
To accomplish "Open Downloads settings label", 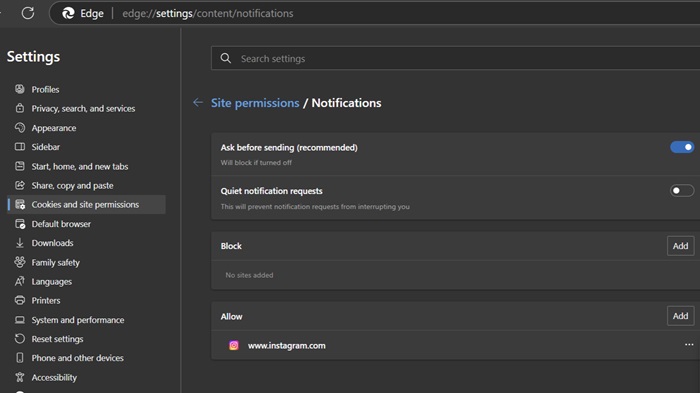I will 52,243.
